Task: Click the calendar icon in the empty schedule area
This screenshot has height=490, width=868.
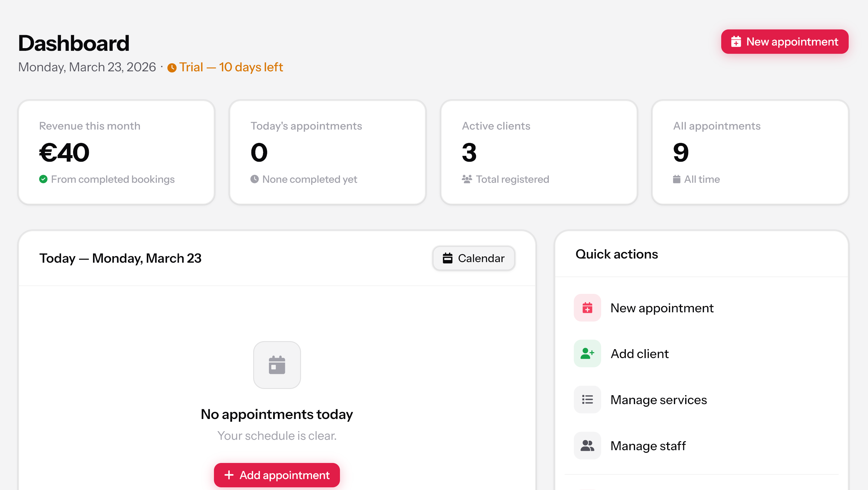Action: coord(277,365)
